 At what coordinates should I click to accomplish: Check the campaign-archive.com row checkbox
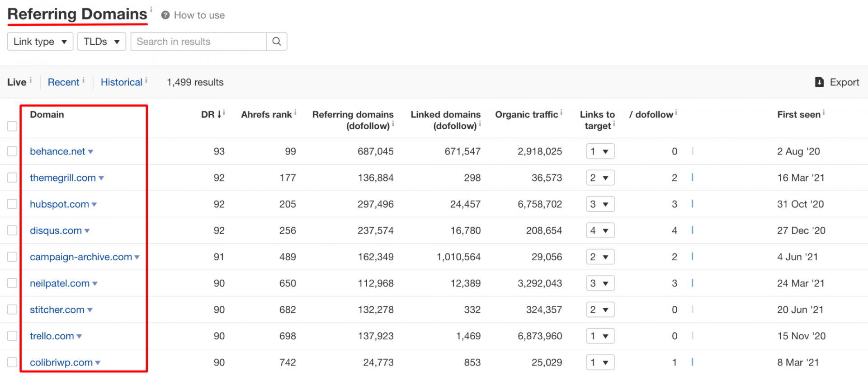click(x=12, y=257)
